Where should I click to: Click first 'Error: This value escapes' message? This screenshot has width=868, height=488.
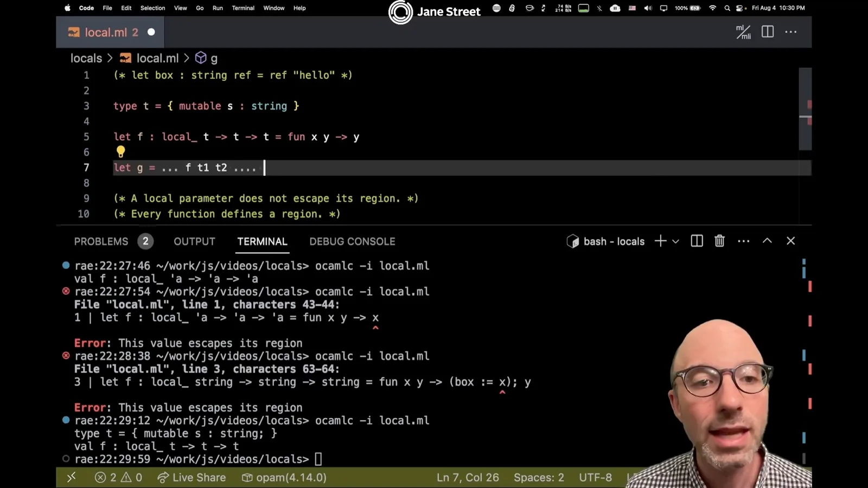point(188,343)
